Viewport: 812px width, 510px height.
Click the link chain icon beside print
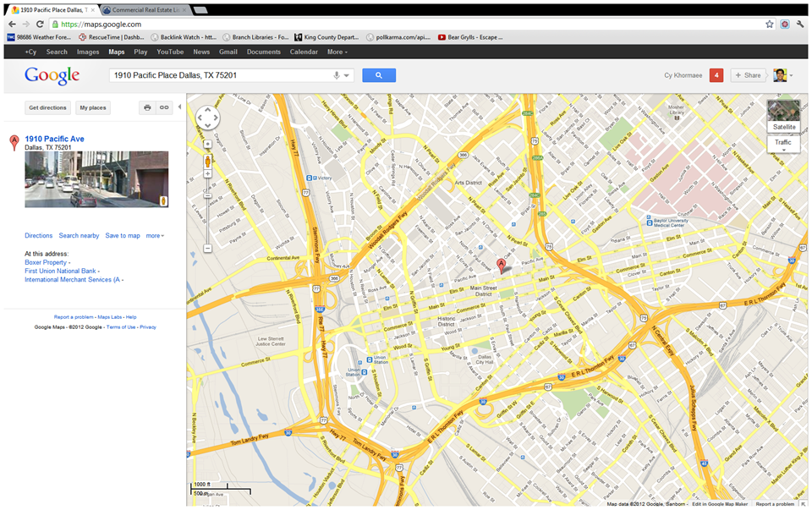[163, 107]
